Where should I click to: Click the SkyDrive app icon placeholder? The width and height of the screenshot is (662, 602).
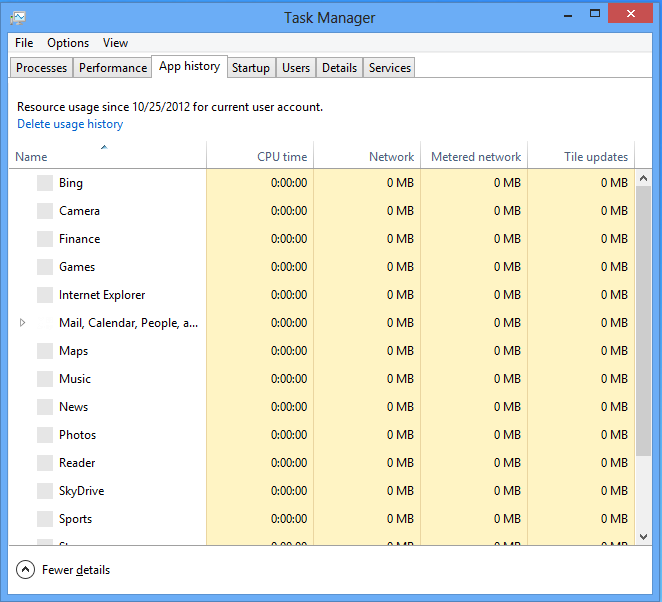coord(45,491)
